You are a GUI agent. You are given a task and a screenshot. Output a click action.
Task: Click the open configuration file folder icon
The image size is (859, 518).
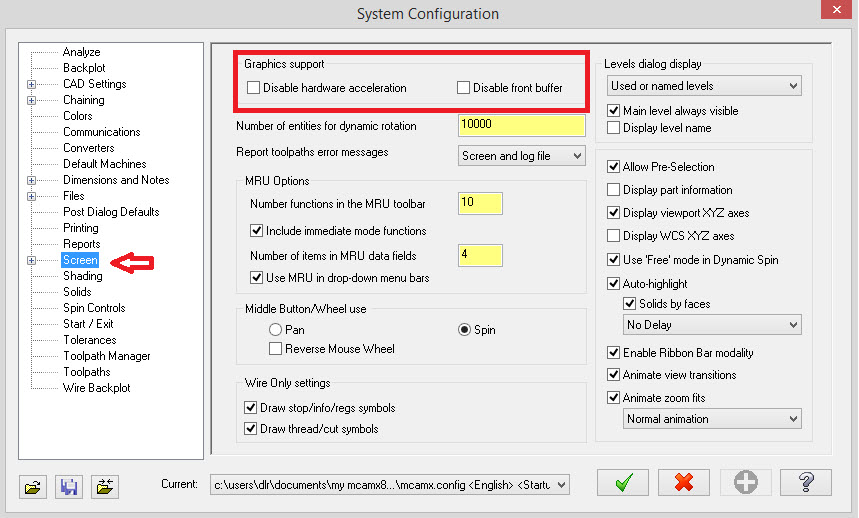click(34, 486)
